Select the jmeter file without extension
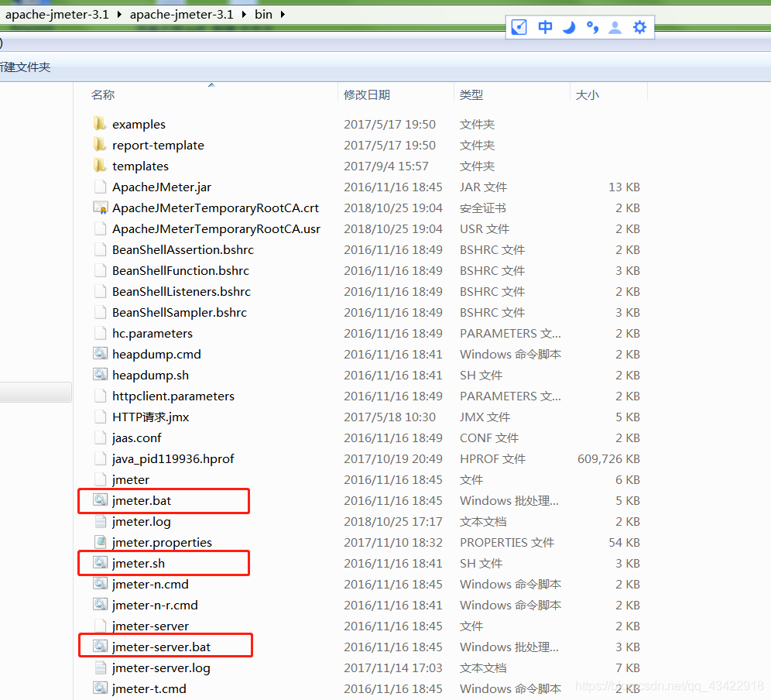The height and width of the screenshot is (700, 771). (x=131, y=479)
